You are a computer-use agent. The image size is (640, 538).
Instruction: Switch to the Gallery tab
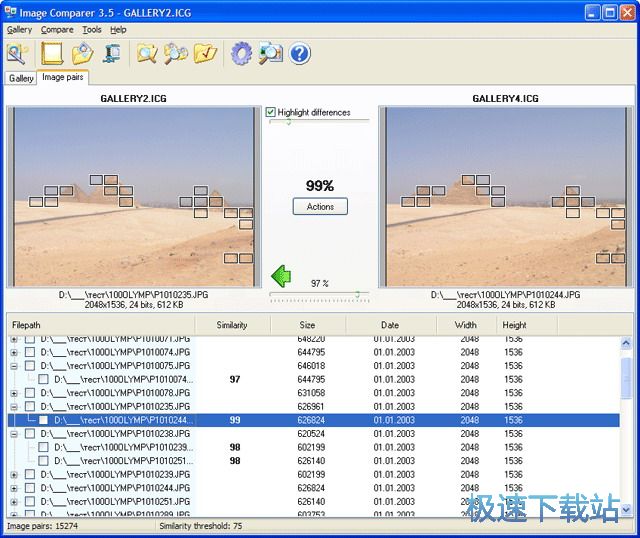click(x=21, y=78)
